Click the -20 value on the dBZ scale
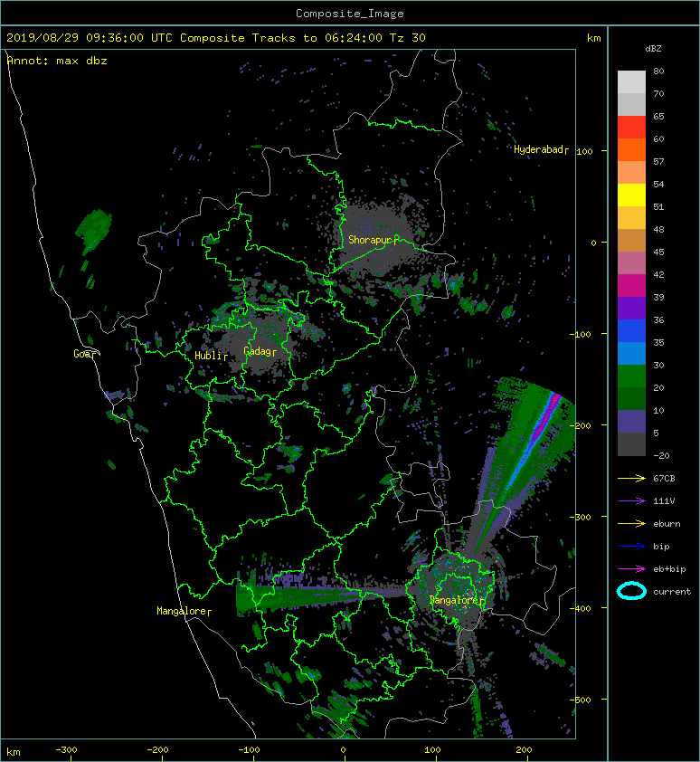 point(661,456)
